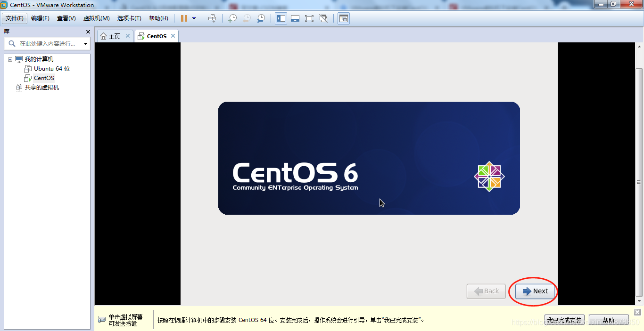Open the snapshot manager wrench-clock icon
This screenshot has height=331, width=644.
point(261,18)
